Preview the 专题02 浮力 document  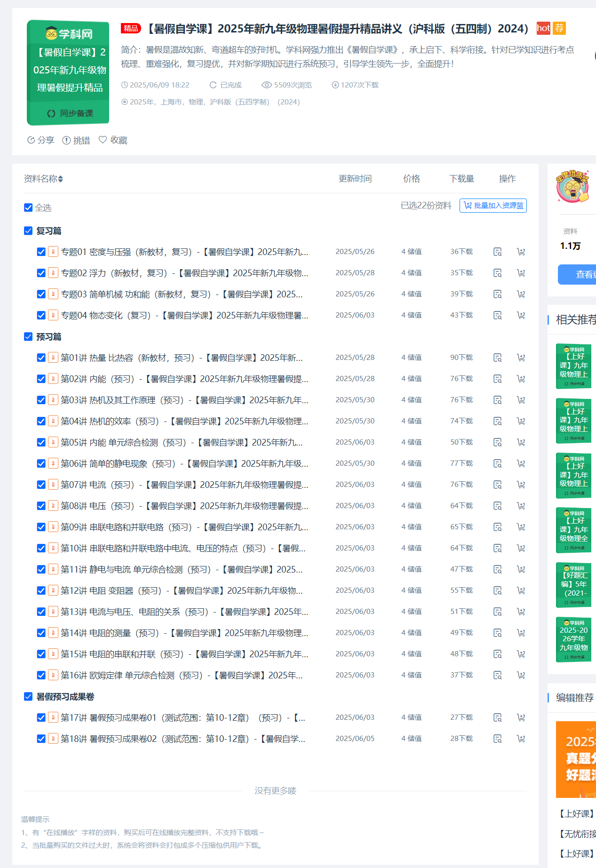pyautogui.click(x=497, y=273)
